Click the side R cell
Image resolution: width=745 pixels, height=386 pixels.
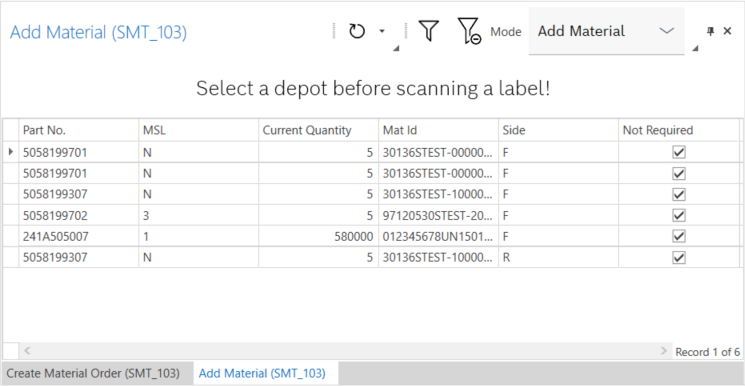558,257
